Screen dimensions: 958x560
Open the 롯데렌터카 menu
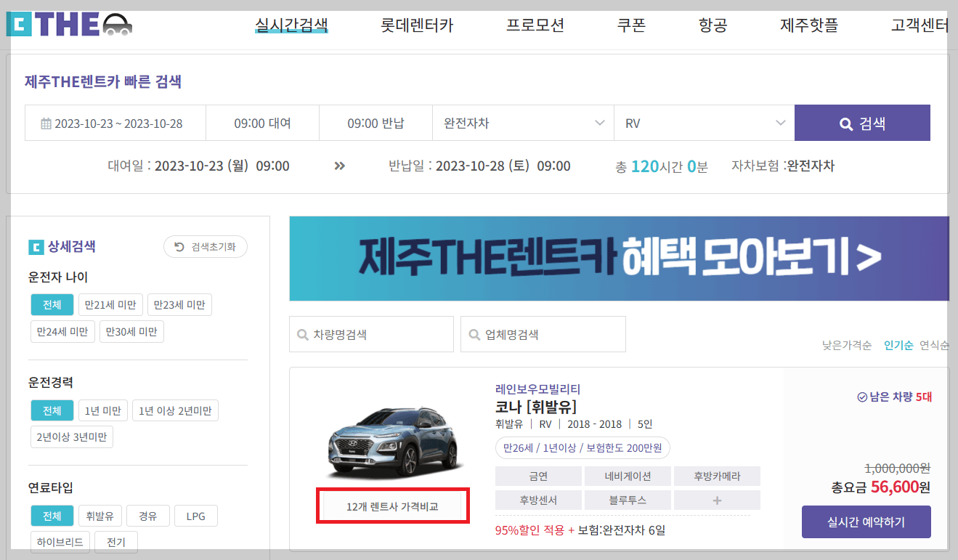[417, 25]
